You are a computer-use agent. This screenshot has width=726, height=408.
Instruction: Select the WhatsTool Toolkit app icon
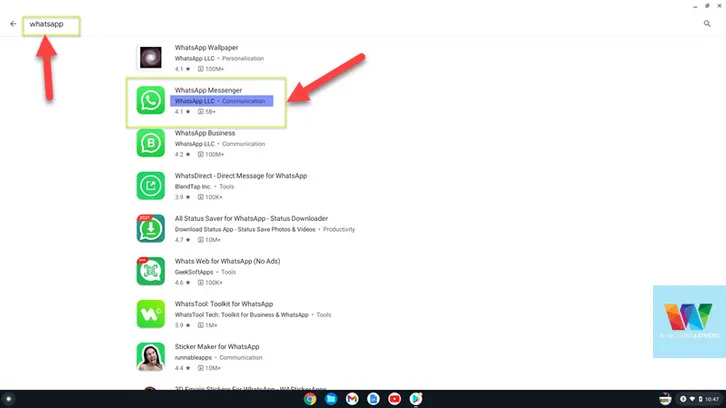[150, 314]
